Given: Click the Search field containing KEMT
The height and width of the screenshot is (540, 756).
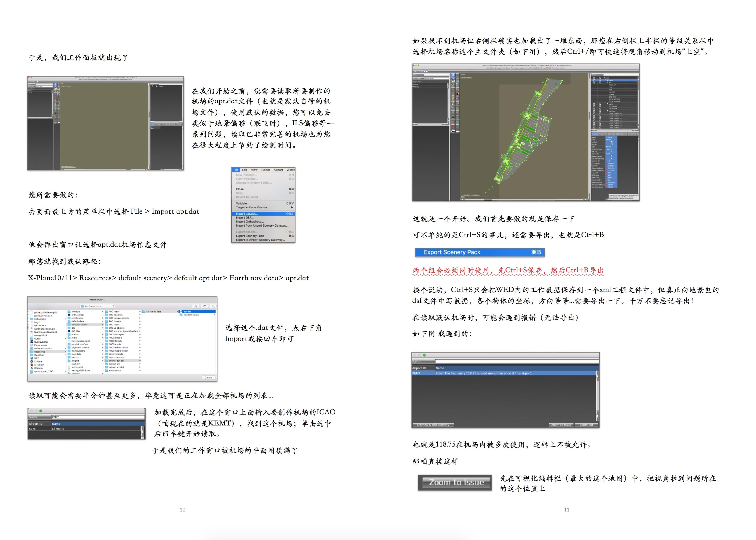Looking at the screenshot, I should (x=98, y=417).
